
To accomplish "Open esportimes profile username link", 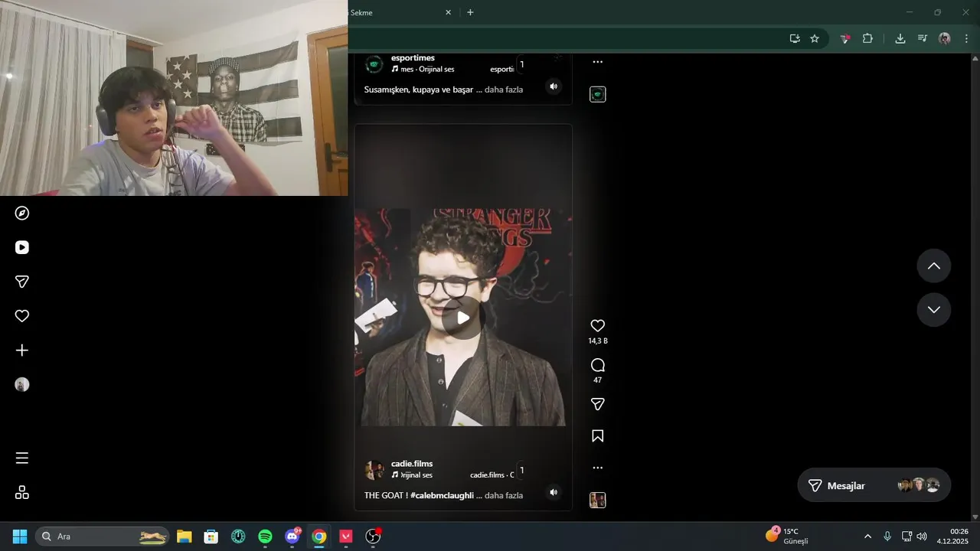I will (413, 58).
